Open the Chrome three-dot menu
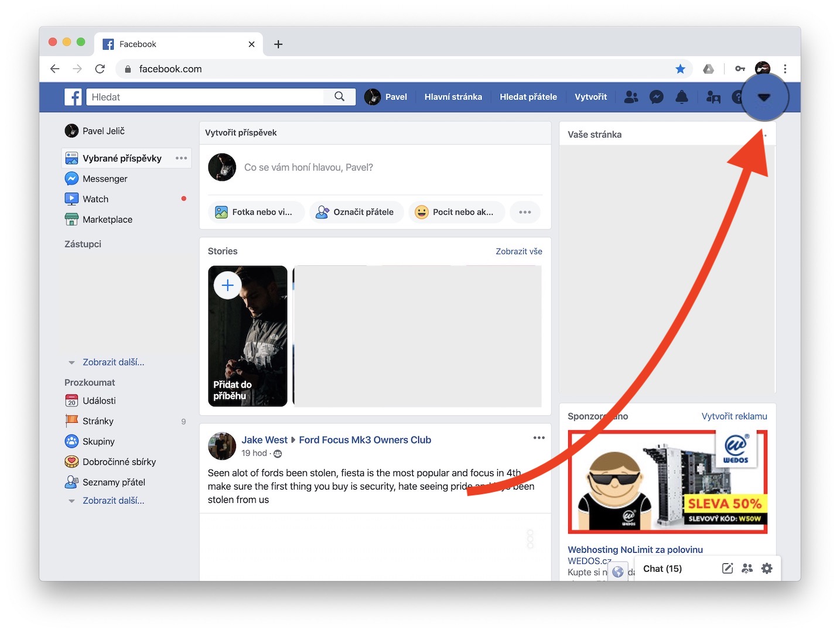Viewport: 840px width, 633px height. coord(785,69)
